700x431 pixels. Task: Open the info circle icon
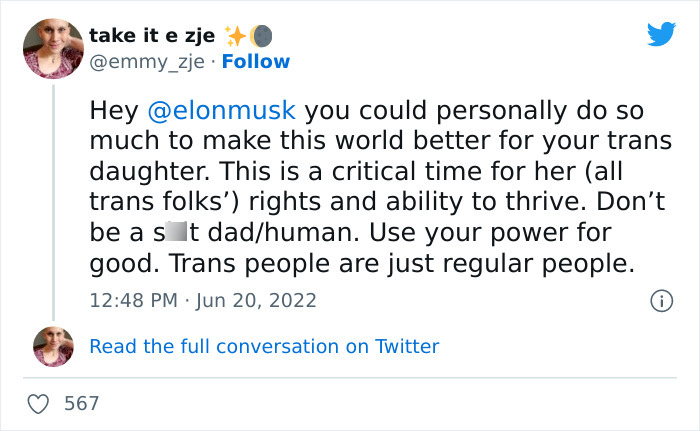tap(660, 300)
